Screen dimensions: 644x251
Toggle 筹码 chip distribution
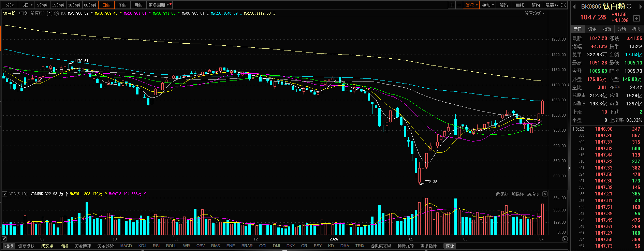click(x=504, y=5)
